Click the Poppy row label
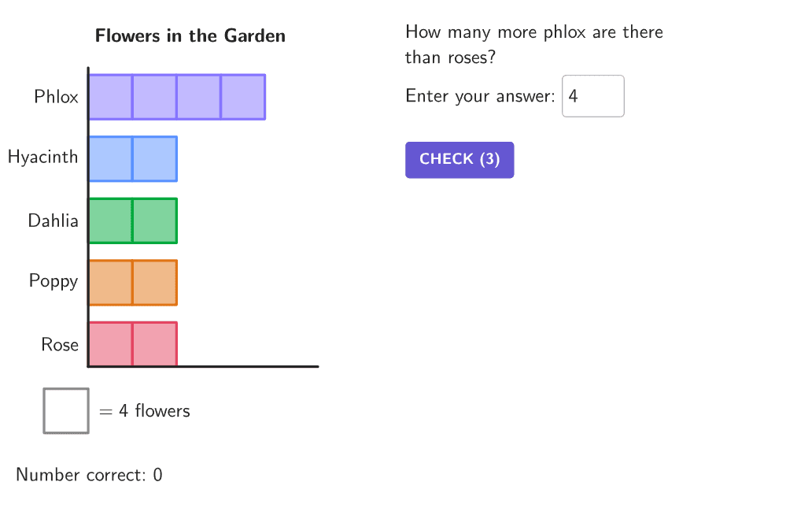The image size is (812, 508). tap(54, 281)
